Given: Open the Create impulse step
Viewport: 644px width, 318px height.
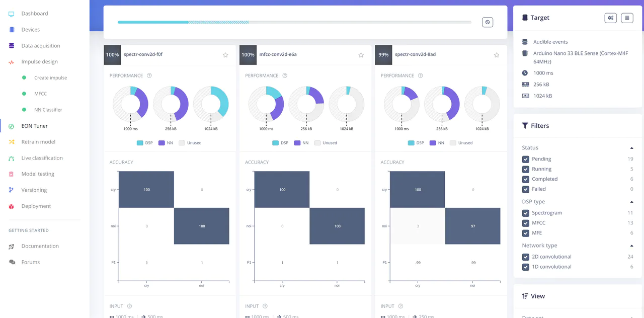Looking at the screenshot, I should (50, 78).
